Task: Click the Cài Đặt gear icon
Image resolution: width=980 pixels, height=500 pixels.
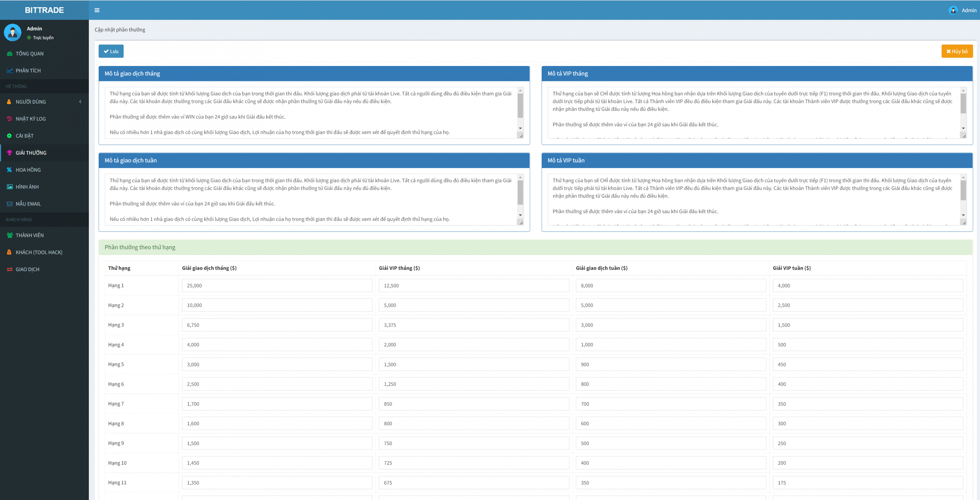Action: coord(9,136)
